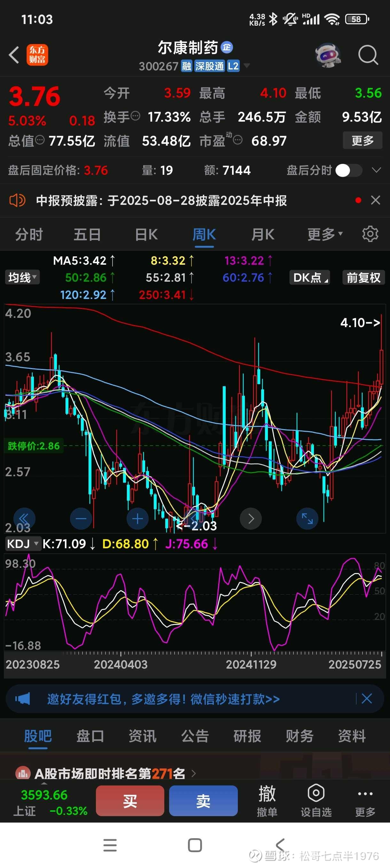Screen dimensions: 390x868
Task: Close the 中报预披露 notice
Action: coord(376,200)
